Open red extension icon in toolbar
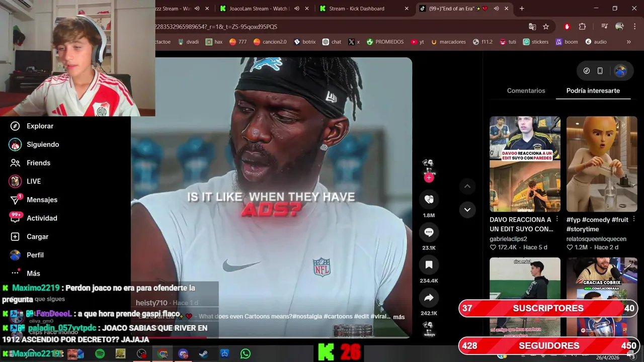This screenshot has height=362, width=644. point(567,27)
